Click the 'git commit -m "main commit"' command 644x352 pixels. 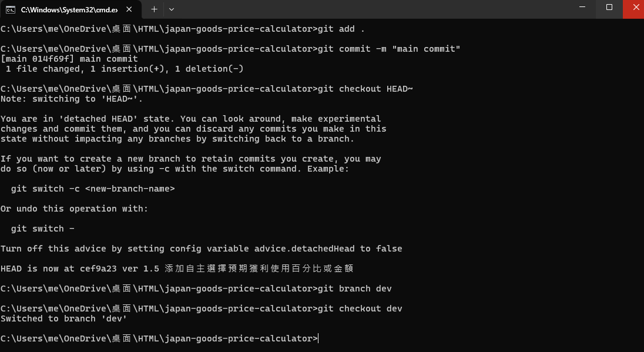click(x=389, y=49)
